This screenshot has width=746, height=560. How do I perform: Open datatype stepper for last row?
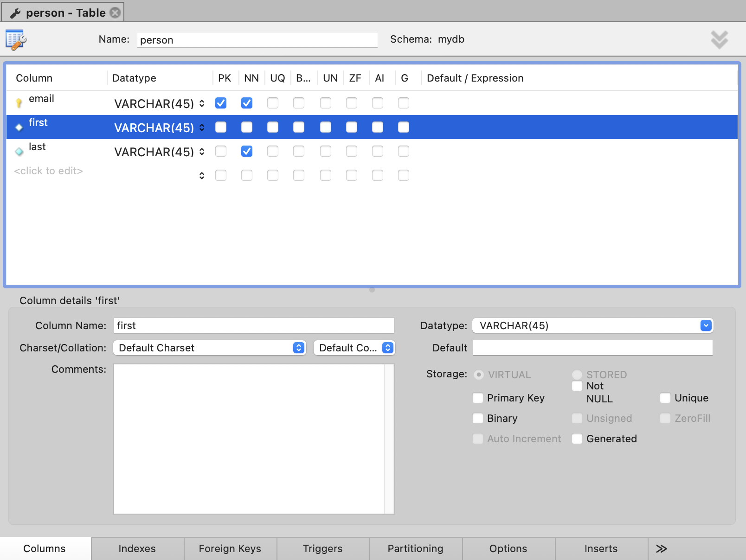(202, 152)
